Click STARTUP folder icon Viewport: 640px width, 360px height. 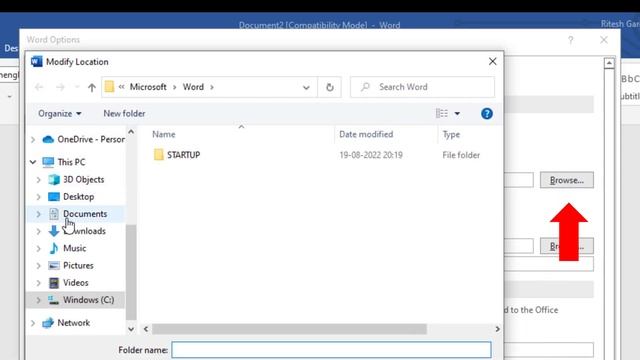coord(159,155)
